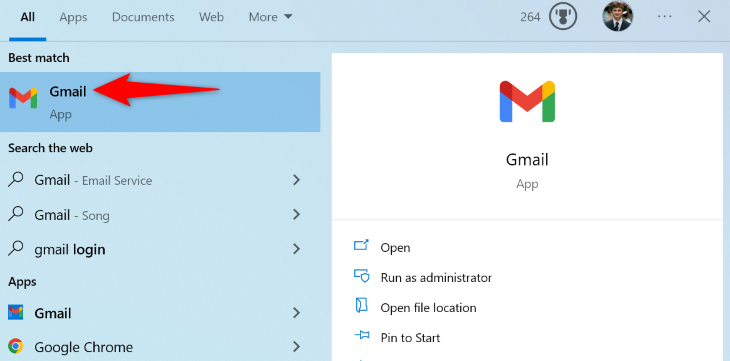Click the 264 rewards points count
730x361 pixels.
coord(530,17)
